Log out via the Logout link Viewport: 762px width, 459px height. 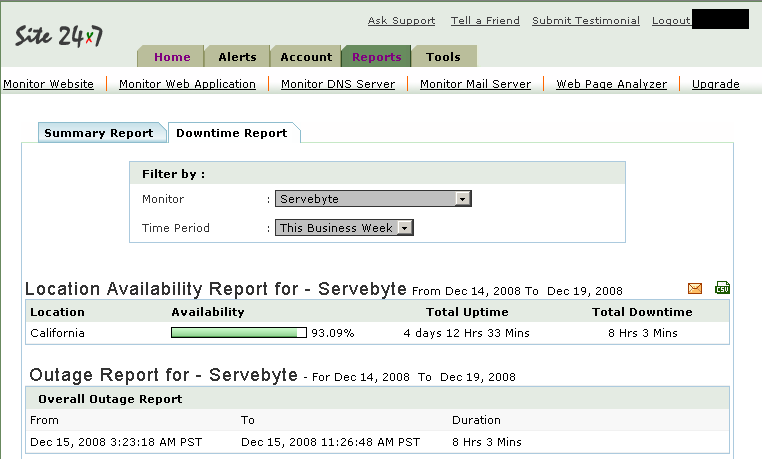671,20
